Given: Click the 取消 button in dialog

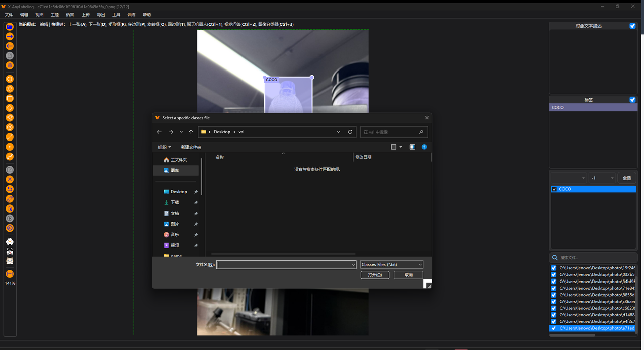Looking at the screenshot, I should click(408, 275).
